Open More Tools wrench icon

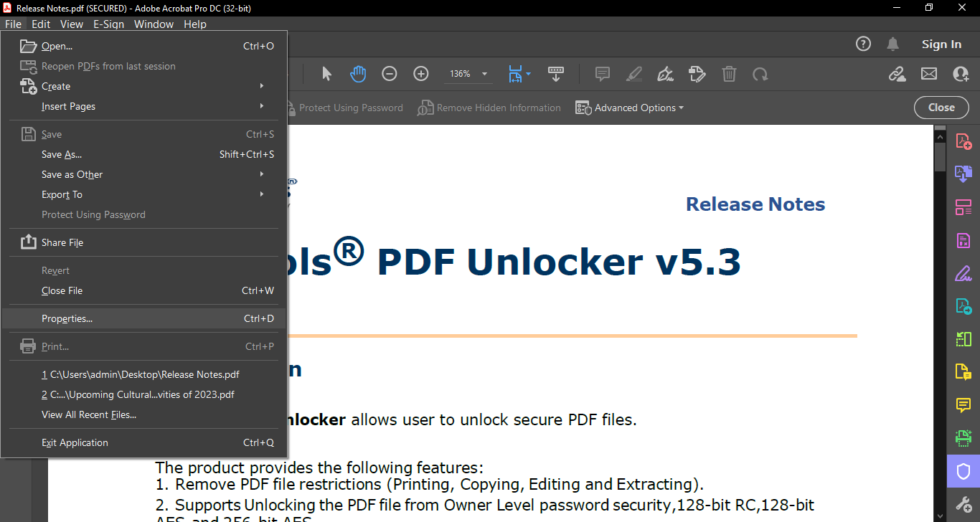(x=963, y=504)
